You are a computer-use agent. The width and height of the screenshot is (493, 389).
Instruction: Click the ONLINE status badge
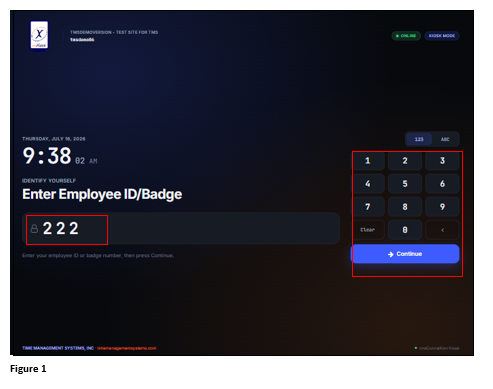click(406, 36)
